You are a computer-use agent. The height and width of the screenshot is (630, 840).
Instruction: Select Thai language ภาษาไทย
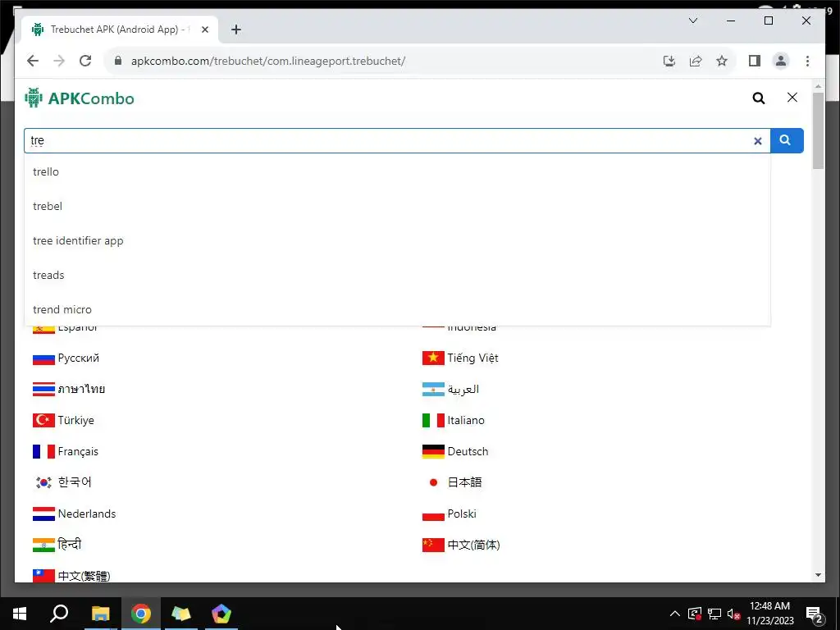[x=69, y=389]
